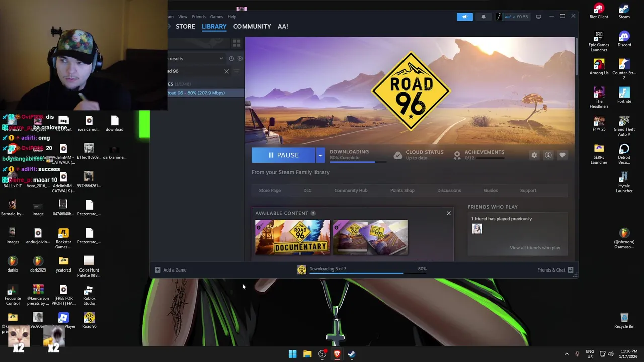
Task: Open Grand Theft Auto V desktop shortcut
Action: click(x=624, y=126)
